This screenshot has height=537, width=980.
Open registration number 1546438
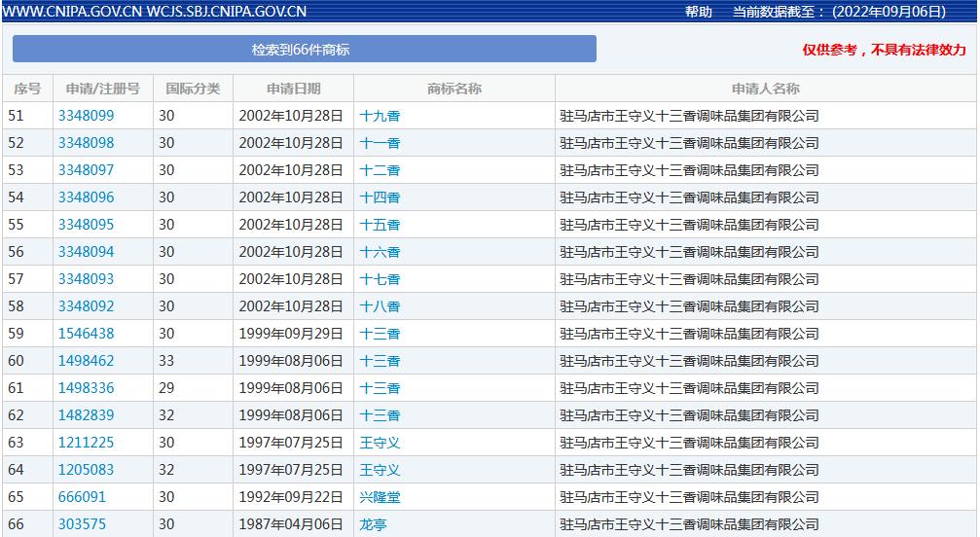(x=86, y=334)
